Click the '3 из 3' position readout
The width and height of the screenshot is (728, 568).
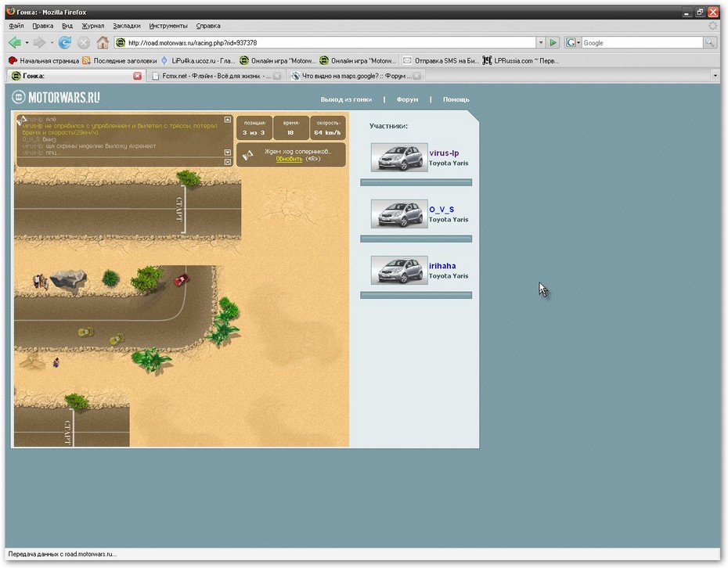pos(254,132)
